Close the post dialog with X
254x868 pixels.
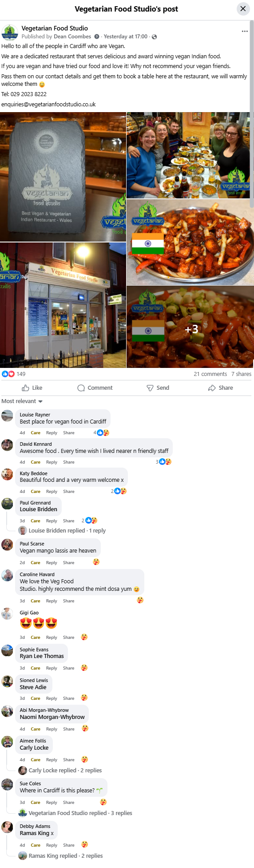pyautogui.click(x=243, y=8)
